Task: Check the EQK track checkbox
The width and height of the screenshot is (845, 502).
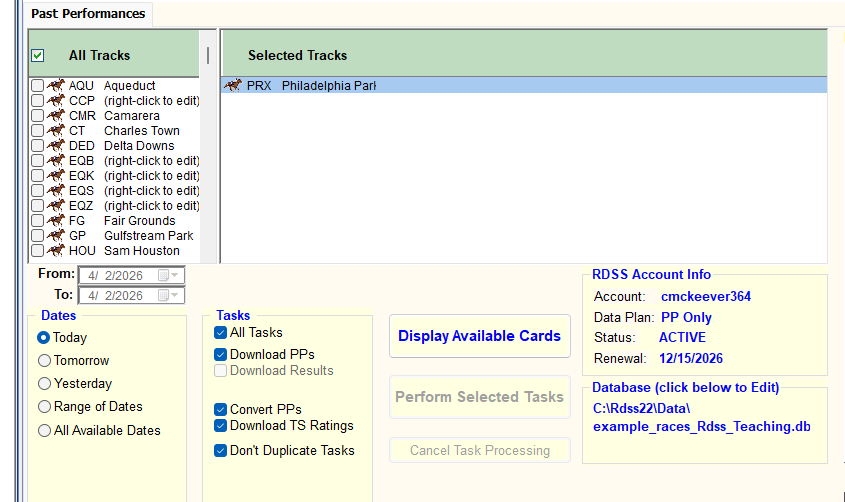Action: (37, 176)
